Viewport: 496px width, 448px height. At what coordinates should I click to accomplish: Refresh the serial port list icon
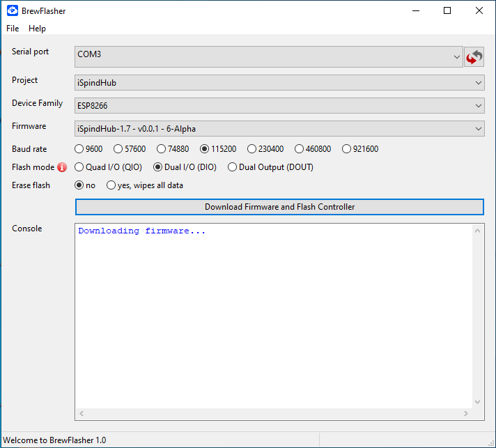[x=474, y=57]
